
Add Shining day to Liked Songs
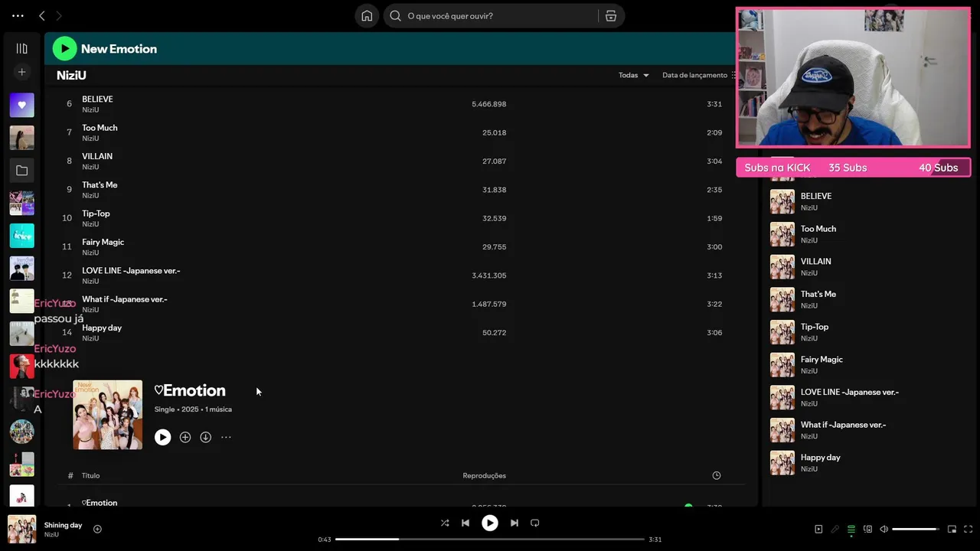97,529
